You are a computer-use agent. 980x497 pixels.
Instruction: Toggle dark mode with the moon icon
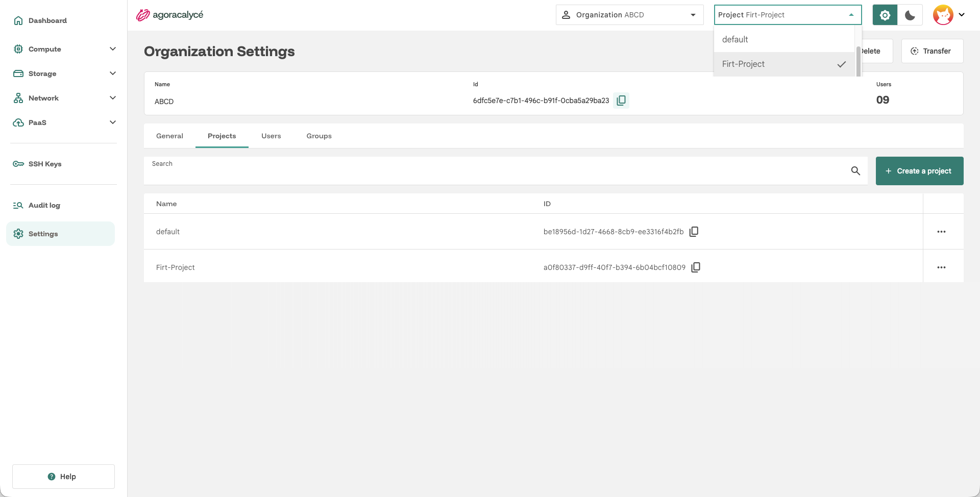tap(910, 15)
